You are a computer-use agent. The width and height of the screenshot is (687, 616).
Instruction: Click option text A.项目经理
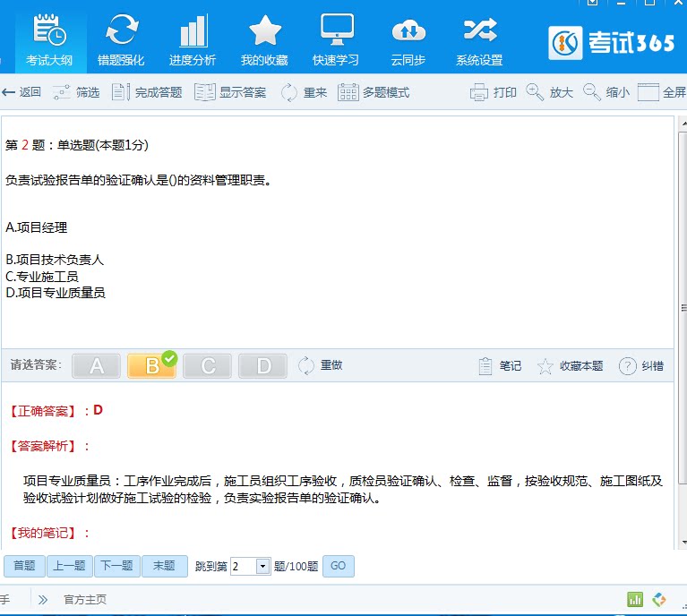[x=37, y=227]
